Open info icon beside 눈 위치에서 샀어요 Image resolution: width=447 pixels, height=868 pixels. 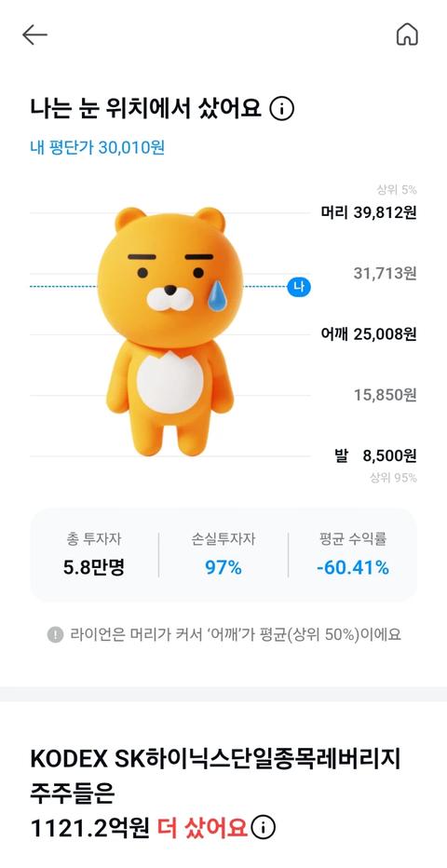(x=281, y=110)
